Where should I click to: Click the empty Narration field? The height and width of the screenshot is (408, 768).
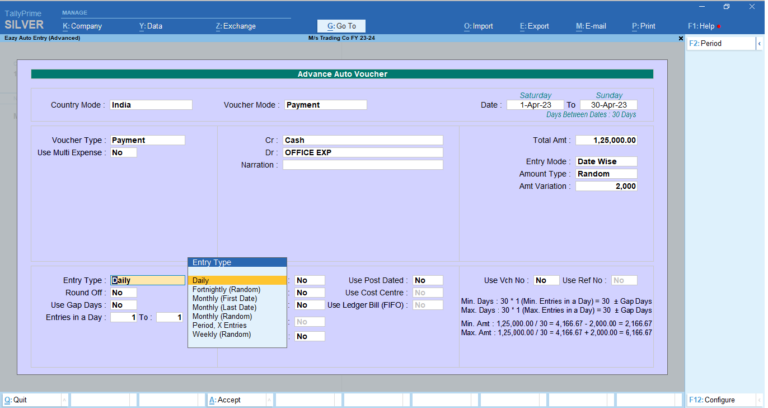[362, 165]
